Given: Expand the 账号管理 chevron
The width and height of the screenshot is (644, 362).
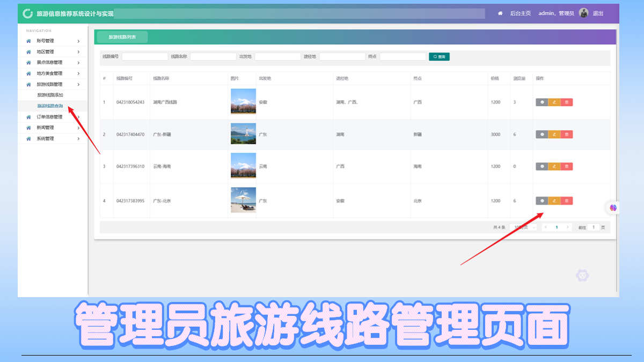Looking at the screenshot, I should click(78, 41).
